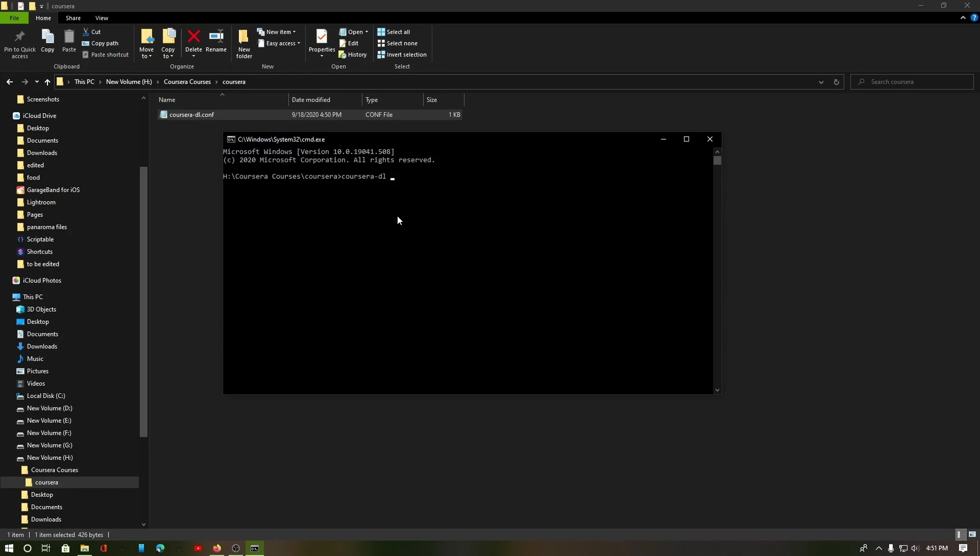Click the Search coursera box
980x556 pixels.
pos(912,82)
